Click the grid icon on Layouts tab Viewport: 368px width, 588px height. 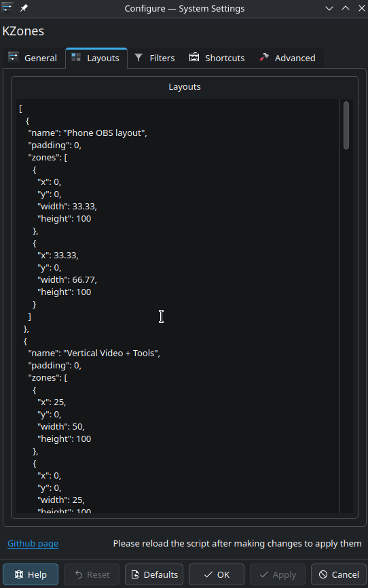76,57
